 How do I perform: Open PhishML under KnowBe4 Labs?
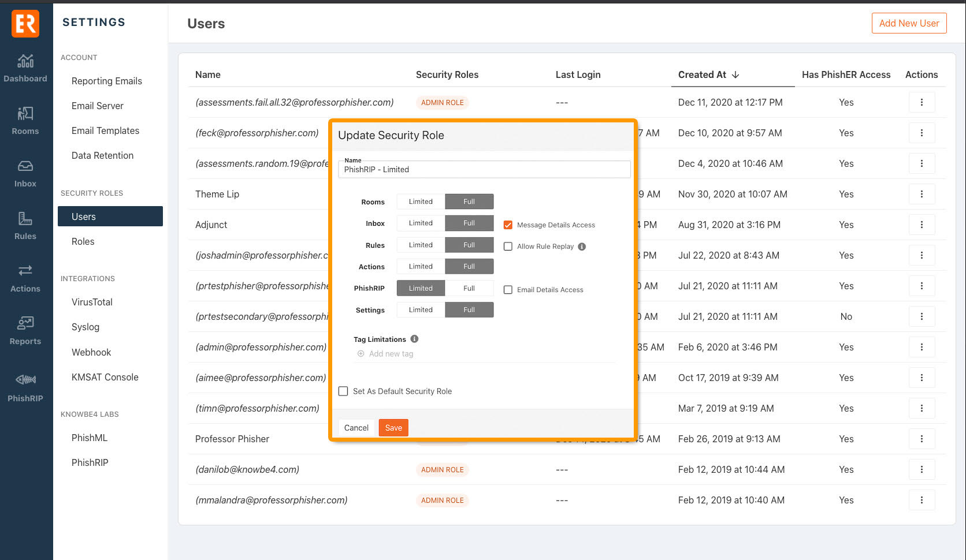[90, 438]
